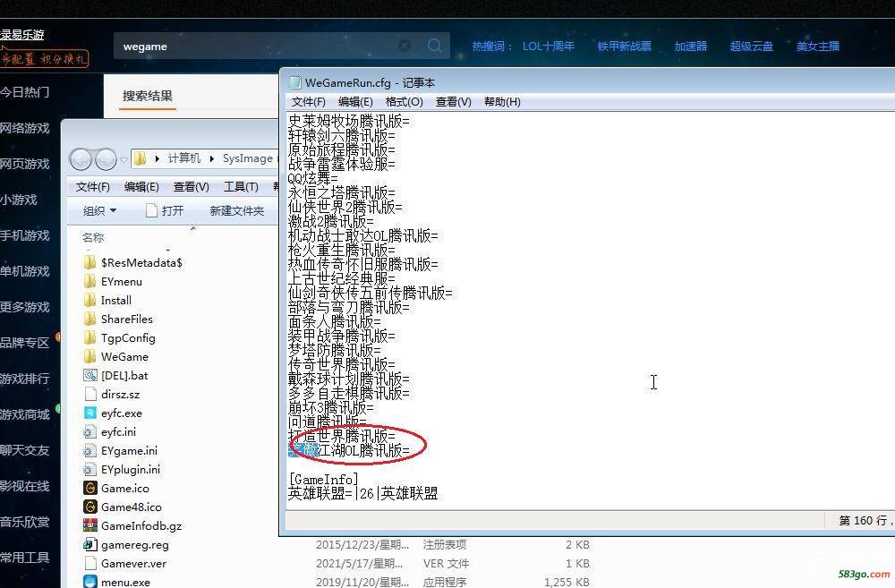Select the WeGame folder icon
This screenshot has height=588, width=895.
[89, 357]
